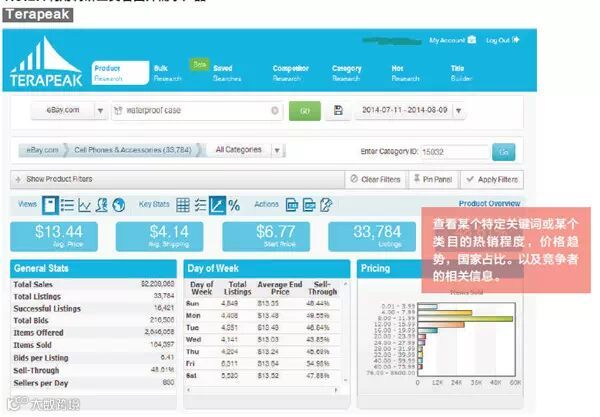Screen dimensions: 600x417
Task: Open the Hot Research tab
Action: [405, 73]
